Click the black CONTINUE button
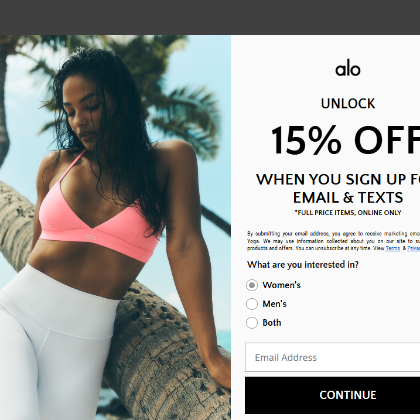 333,395
